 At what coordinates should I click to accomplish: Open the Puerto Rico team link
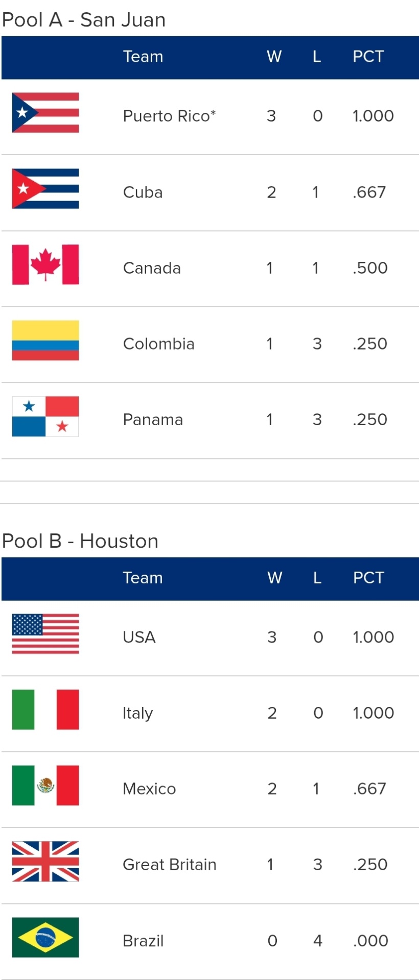pyautogui.click(x=169, y=116)
